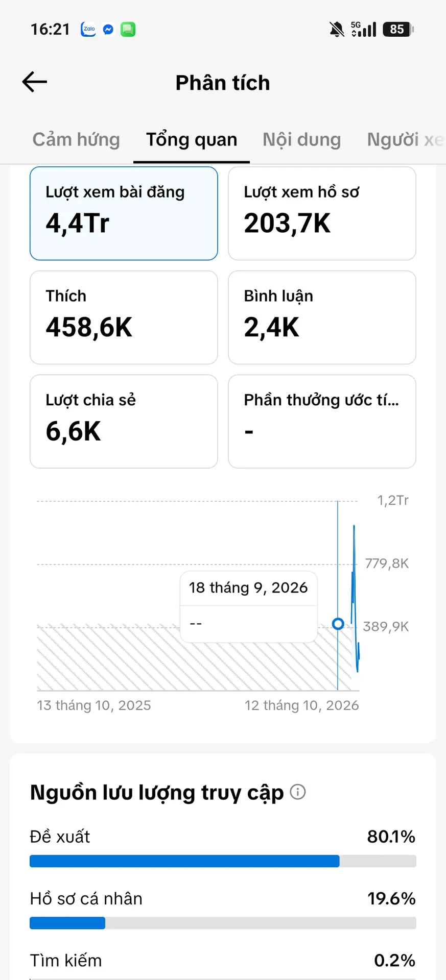The height and width of the screenshot is (980, 446).
Task: Select the Lượt xem bài đăng card
Action: click(x=124, y=213)
